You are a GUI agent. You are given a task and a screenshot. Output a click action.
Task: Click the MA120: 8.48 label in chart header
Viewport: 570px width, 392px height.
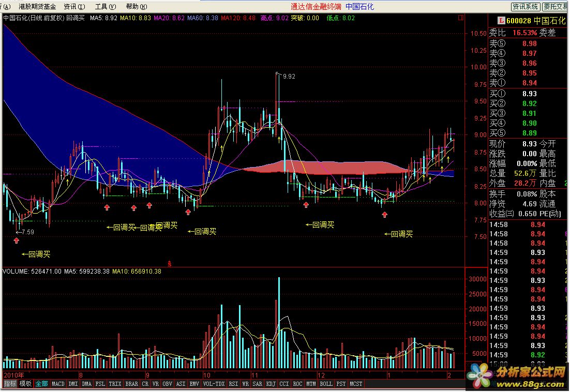tap(238, 18)
